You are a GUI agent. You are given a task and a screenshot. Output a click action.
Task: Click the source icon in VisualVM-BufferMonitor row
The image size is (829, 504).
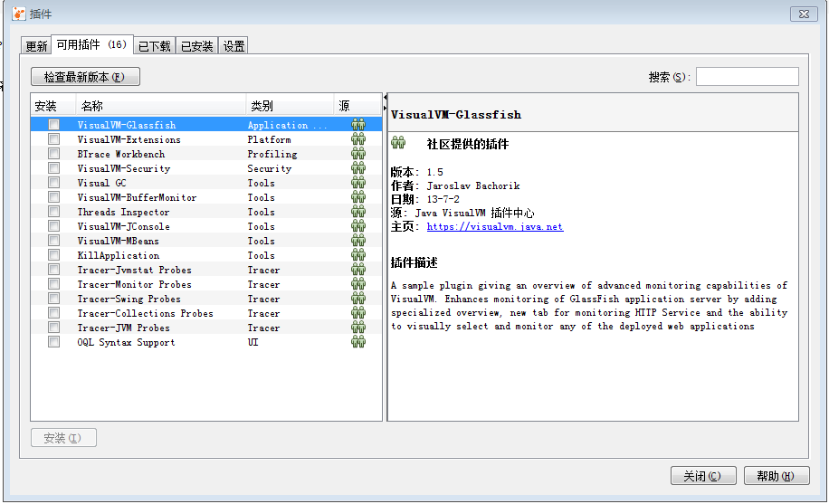358,197
